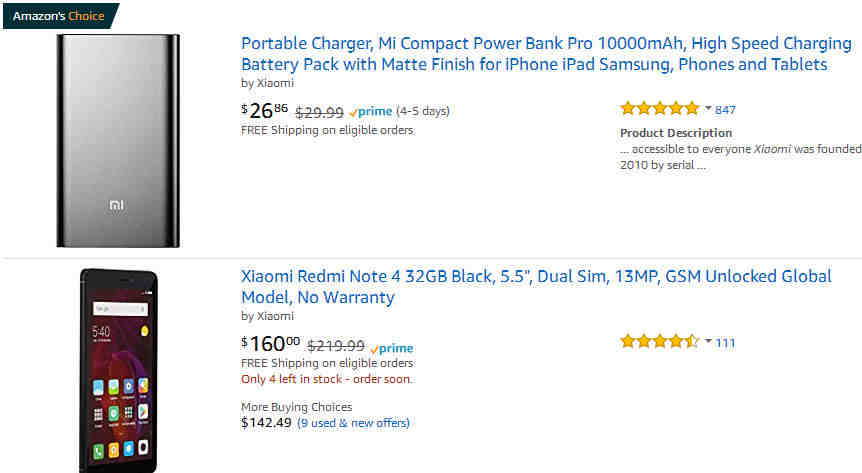Open the Mi power bank product image

[x=118, y=141]
